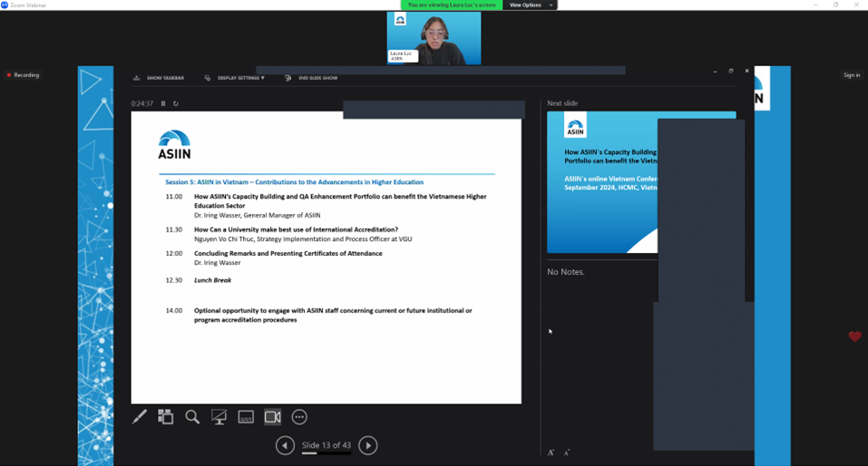This screenshot has height=466, width=868.
Task: Click the elapsed time 0:24:37
Action: pos(142,103)
